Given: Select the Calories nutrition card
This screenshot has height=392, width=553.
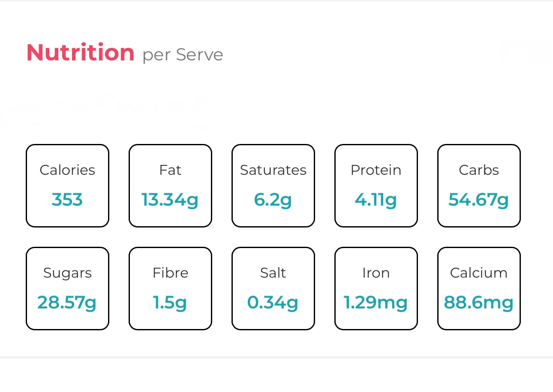Looking at the screenshot, I should tap(67, 185).
